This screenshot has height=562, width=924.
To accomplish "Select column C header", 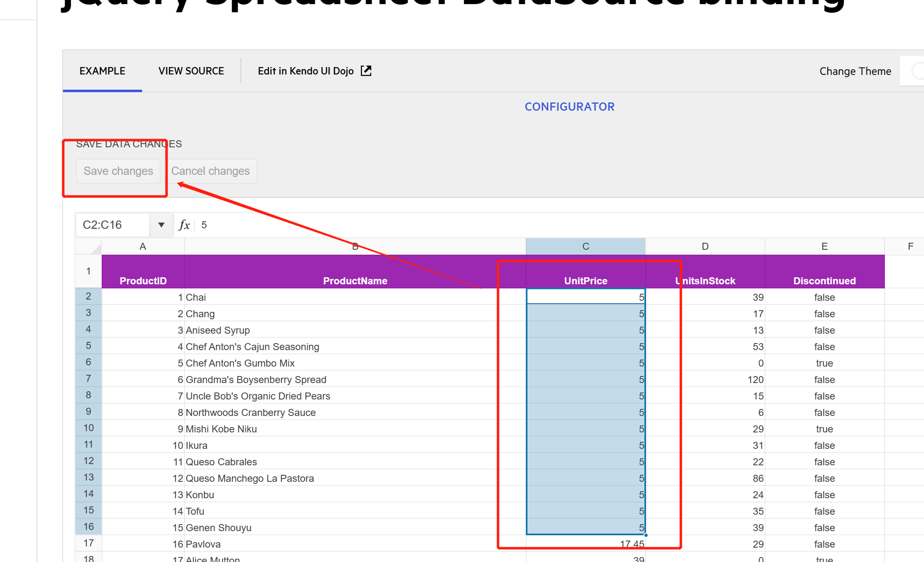I will 586,246.
